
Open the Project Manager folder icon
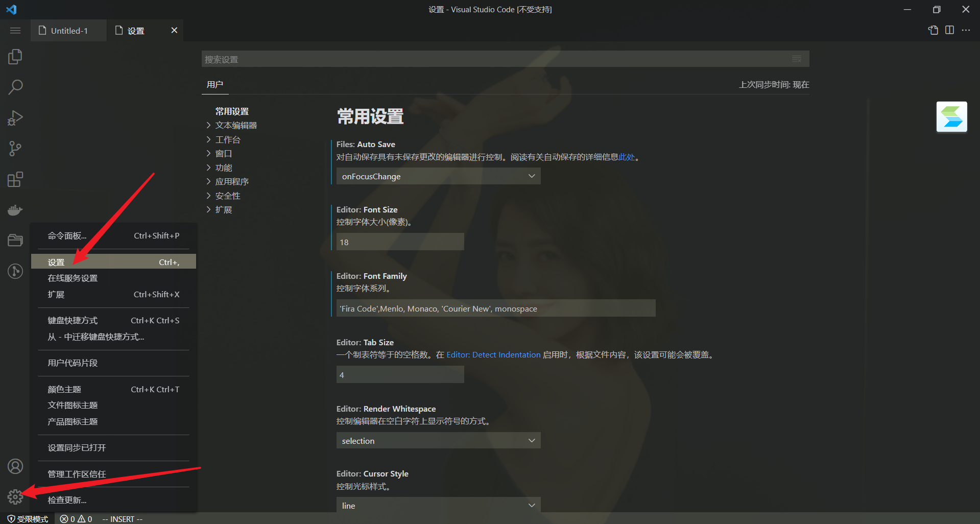(15, 240)
